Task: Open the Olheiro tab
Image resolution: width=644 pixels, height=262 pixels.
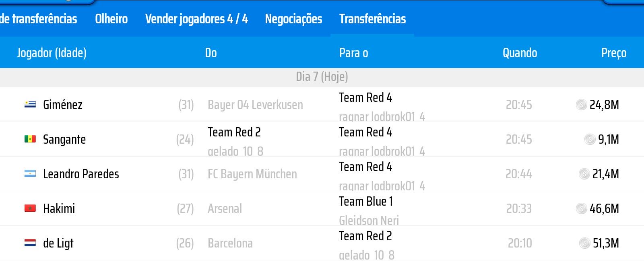Action: 111,19
